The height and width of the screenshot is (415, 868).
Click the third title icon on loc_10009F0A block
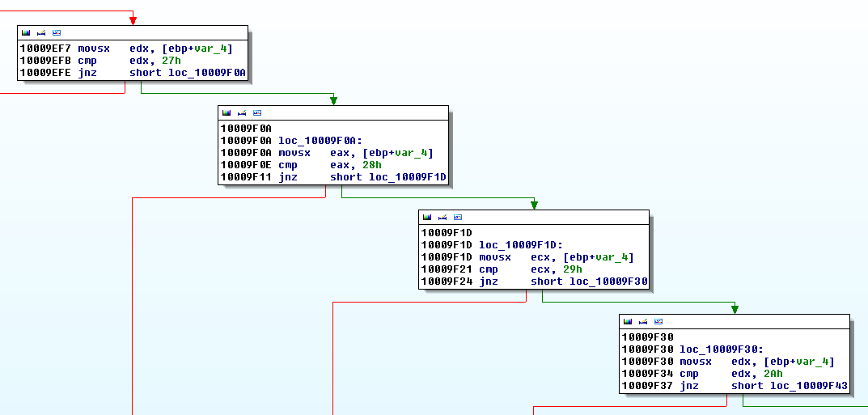(257, 112)
